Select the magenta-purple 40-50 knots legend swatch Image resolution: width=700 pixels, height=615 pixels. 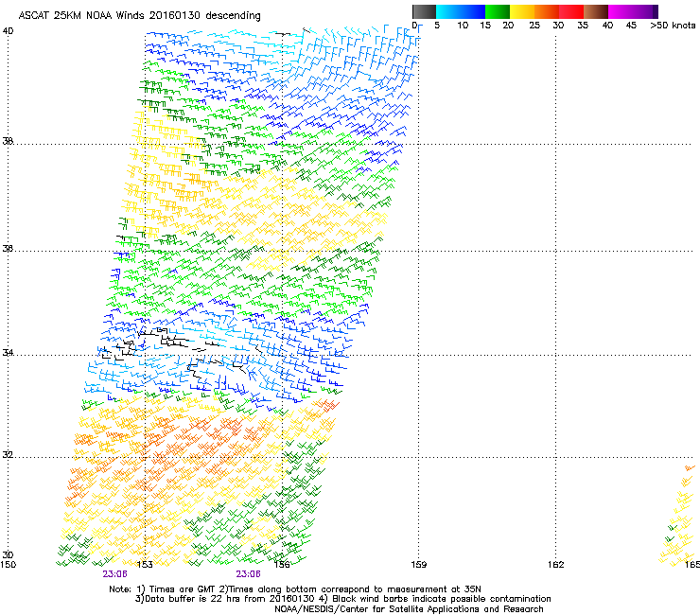[x=633, y=11]
